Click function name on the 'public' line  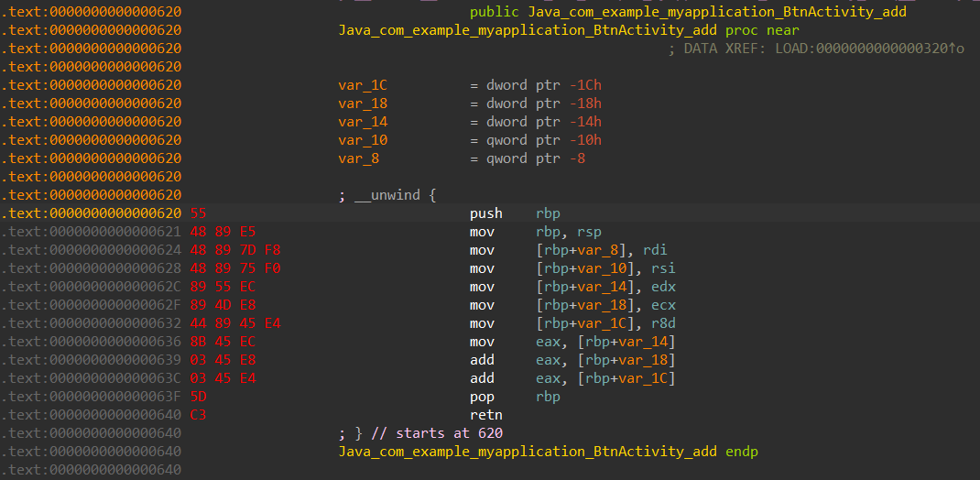(717, 12)
